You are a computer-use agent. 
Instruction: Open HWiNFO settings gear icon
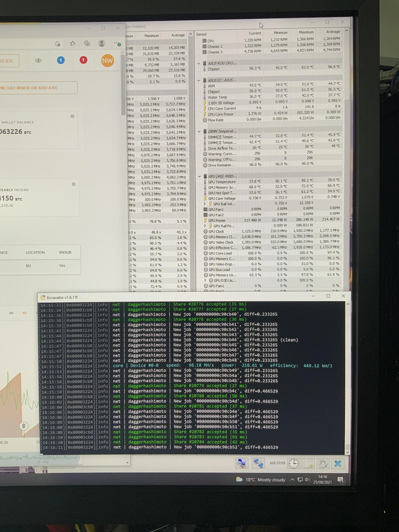click(323, 464)
